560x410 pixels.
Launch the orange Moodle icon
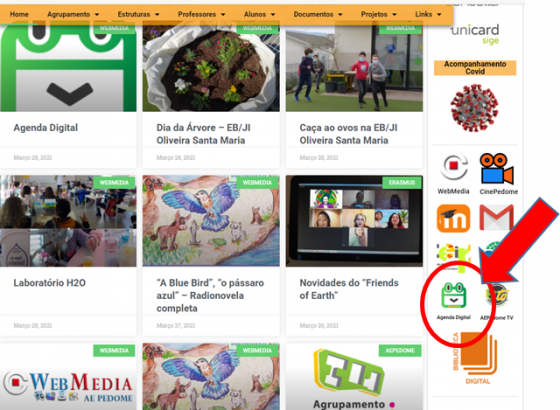point(453,218)
